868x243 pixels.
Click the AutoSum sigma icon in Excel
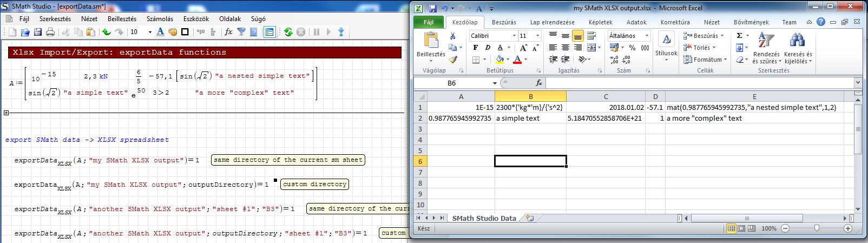tap(739, 36)
